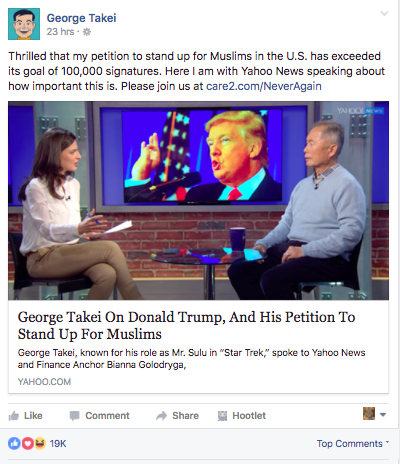Click the post privacy gear icon
This screenshot has width=400, height=464.
tap(87, 32)
